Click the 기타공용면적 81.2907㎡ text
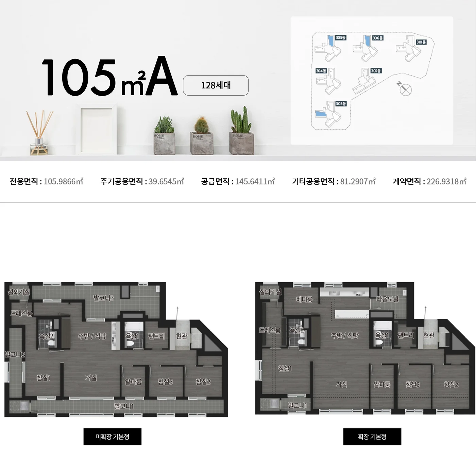 (x=334, y=181)
